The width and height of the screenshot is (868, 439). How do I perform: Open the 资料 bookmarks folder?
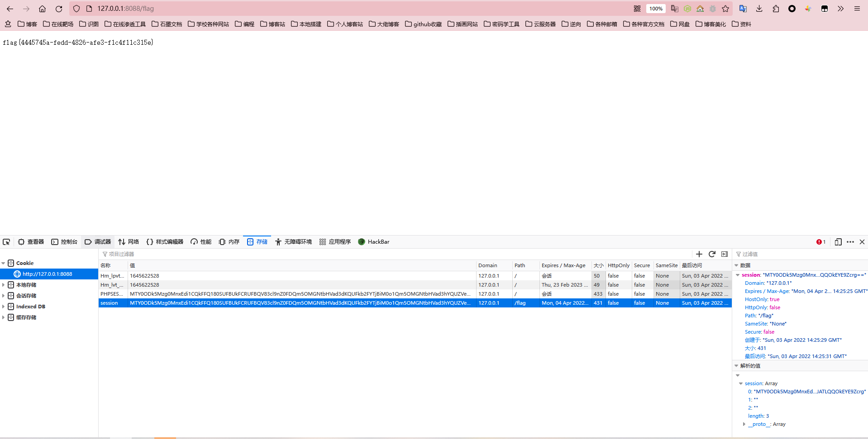pos(741,24)
